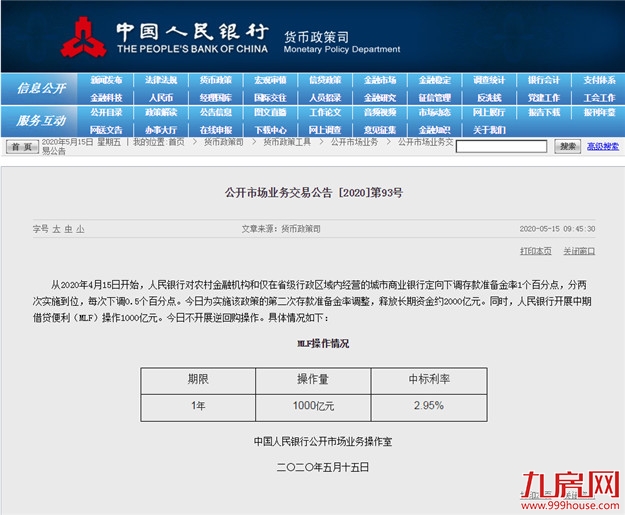The width and height of the screenshot is (625, 515).
Task: Open the 意见征集 menu item
Action: [380, 130]
